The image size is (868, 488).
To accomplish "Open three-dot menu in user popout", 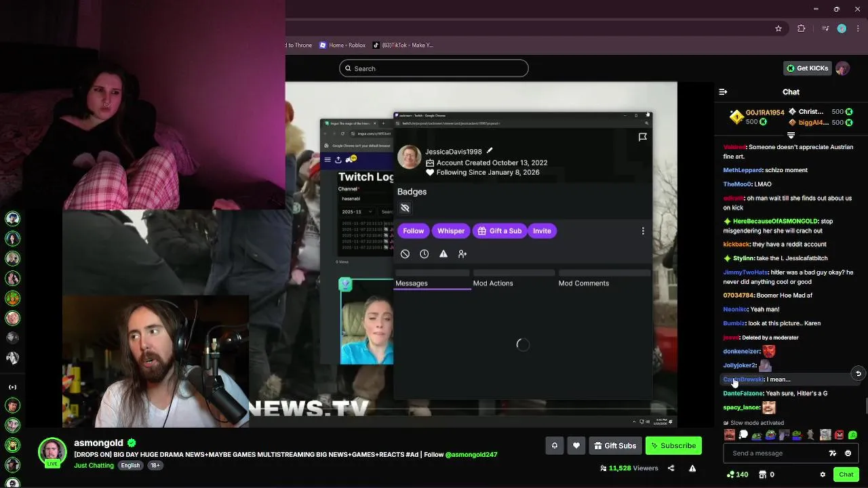I will tap(643, 231).
